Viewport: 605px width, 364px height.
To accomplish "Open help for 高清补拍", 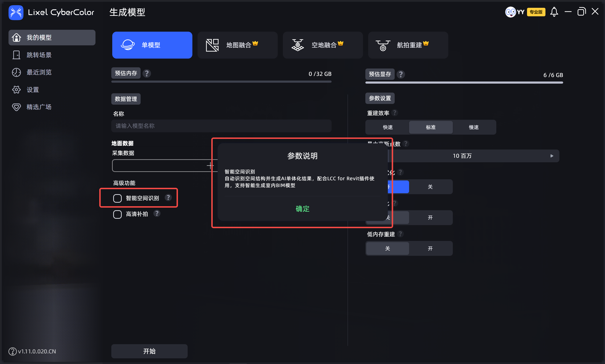I will pyautogui.click(x=157, y=213).
